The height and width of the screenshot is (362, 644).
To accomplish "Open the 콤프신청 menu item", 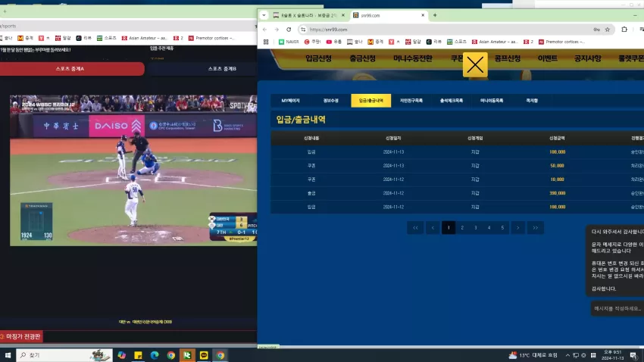I will click(507, 58).
